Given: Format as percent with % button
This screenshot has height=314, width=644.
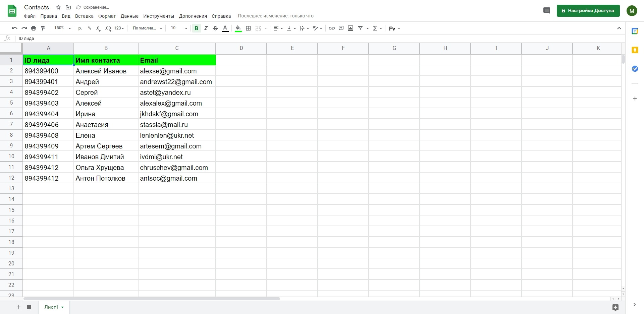Looking at the screenshot, I should pyautogui.click(x=90, y=28).
